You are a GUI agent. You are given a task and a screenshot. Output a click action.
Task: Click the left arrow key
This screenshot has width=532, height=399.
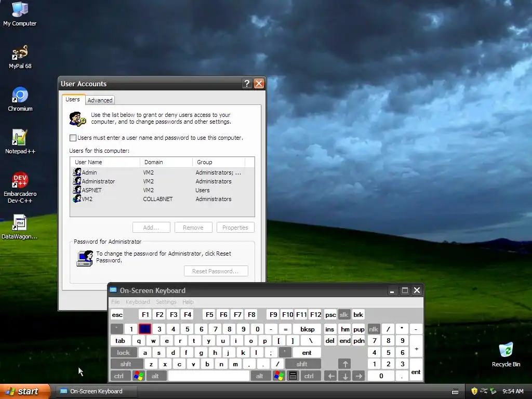click(x=331, y=376)
